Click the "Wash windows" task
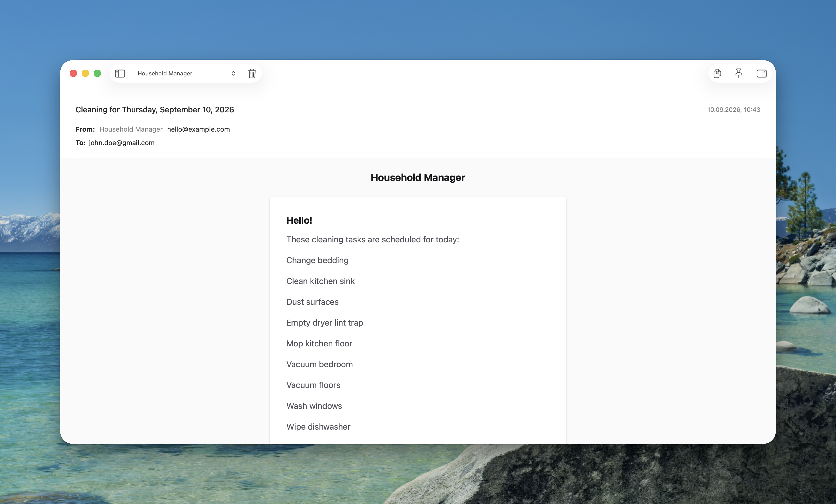Screen dimensions: 836x504 (314, 406)
